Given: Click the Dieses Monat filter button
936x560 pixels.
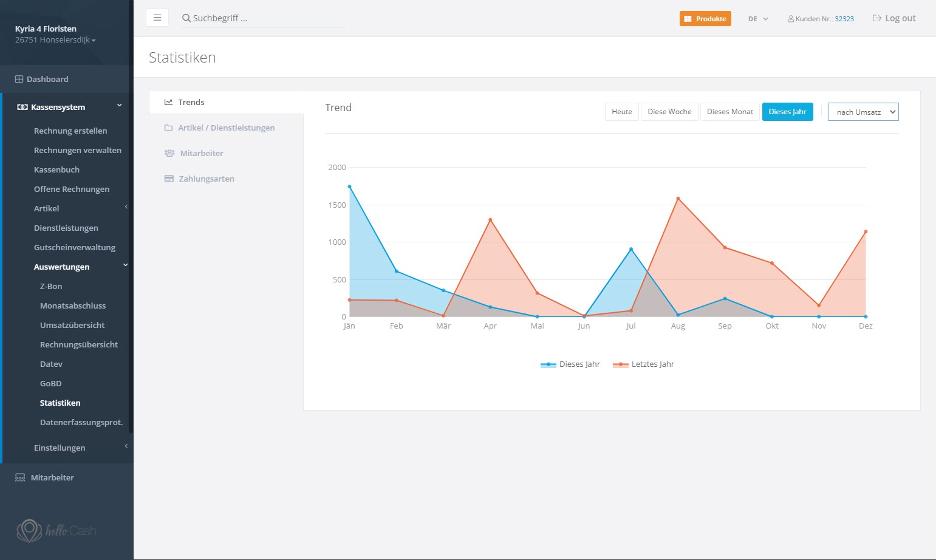Looking at the screenshot, I should pos(730,112).
